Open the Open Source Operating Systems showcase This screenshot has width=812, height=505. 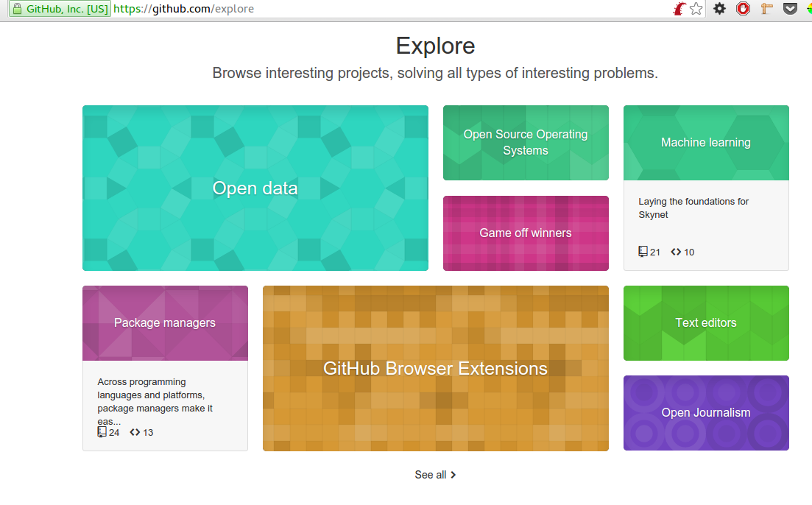click(x=526, y=143)
